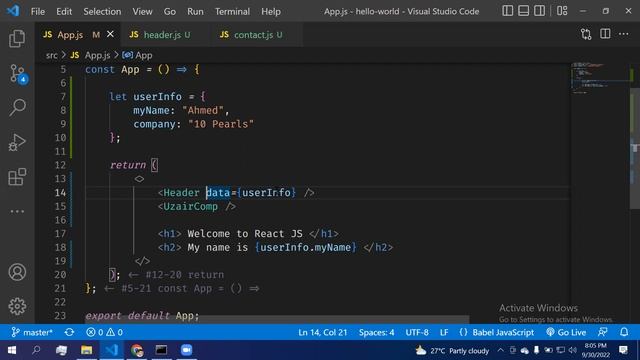This screenshot has width=640, height=360.
Task: Change indentation via Spaces: 4
Action: [376, 332]
